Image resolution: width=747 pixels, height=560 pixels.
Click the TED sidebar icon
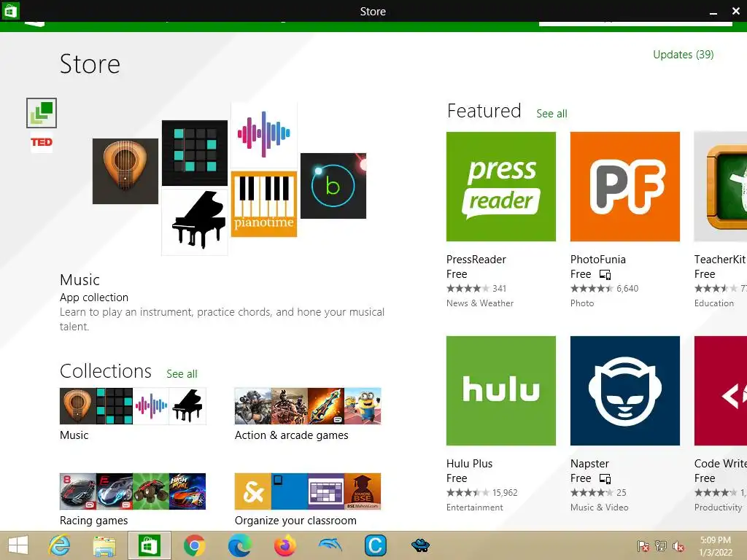coord(42,142)
